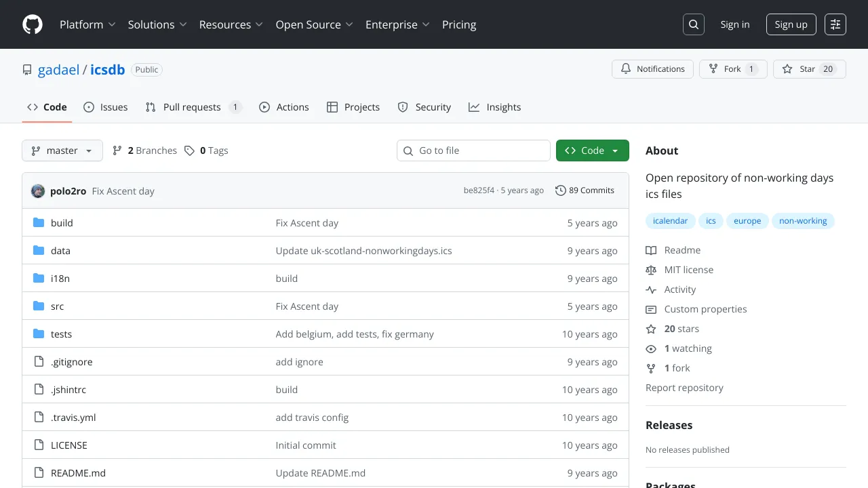The image size is (868, 488).
Task: Click the Activity pulse icon
Action: point(651,289)
